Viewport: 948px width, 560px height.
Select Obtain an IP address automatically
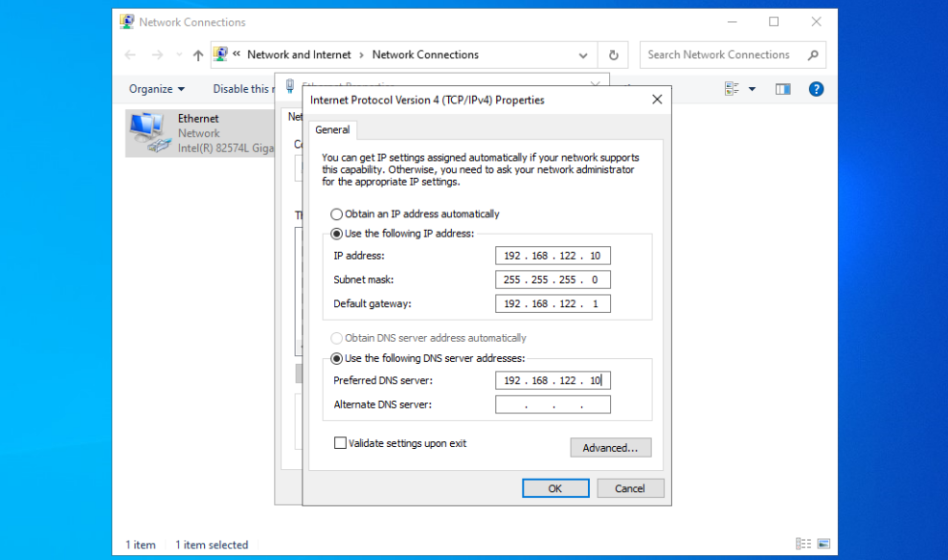(x=336, y=214)
